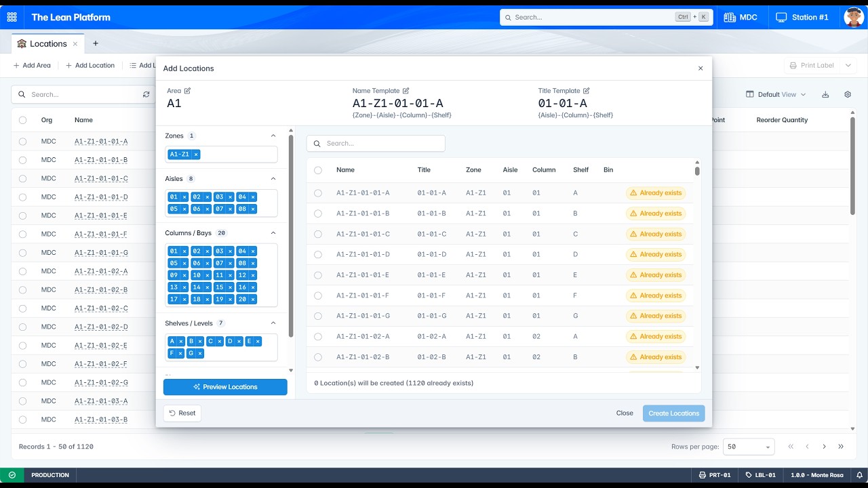Open the A1-Z1-01-01-G location link
This screenshot has height=488, width=868.
coord(101,253)
